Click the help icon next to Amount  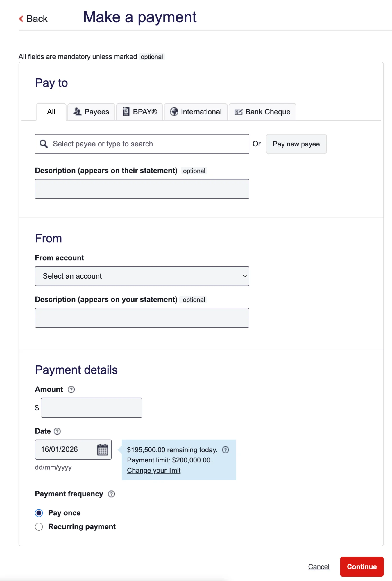tap(71, 389)
